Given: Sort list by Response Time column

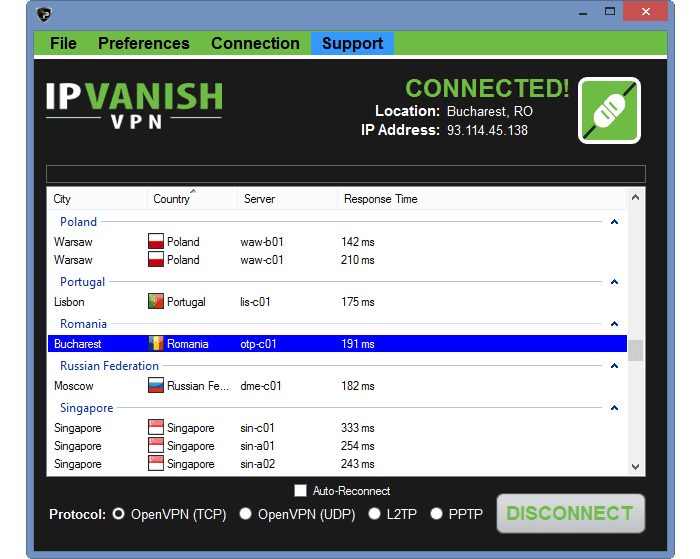Looking at the screenshot, I should point(482,199).
